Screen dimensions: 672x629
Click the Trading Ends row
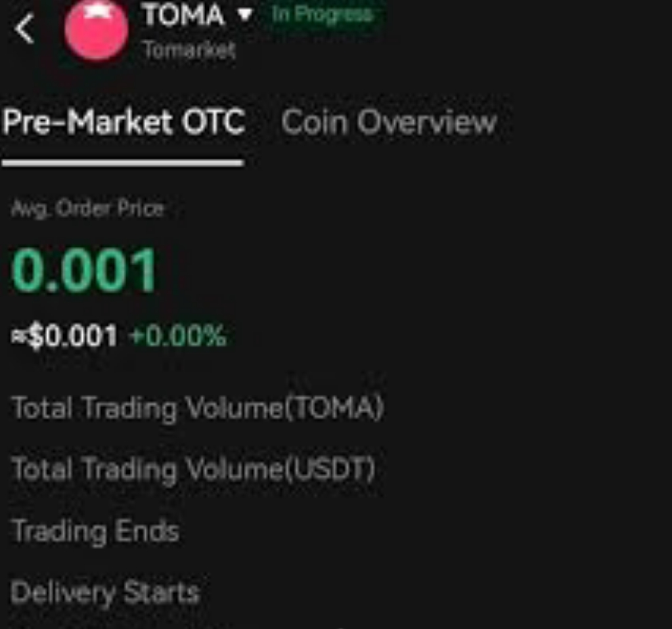[95, 531]
